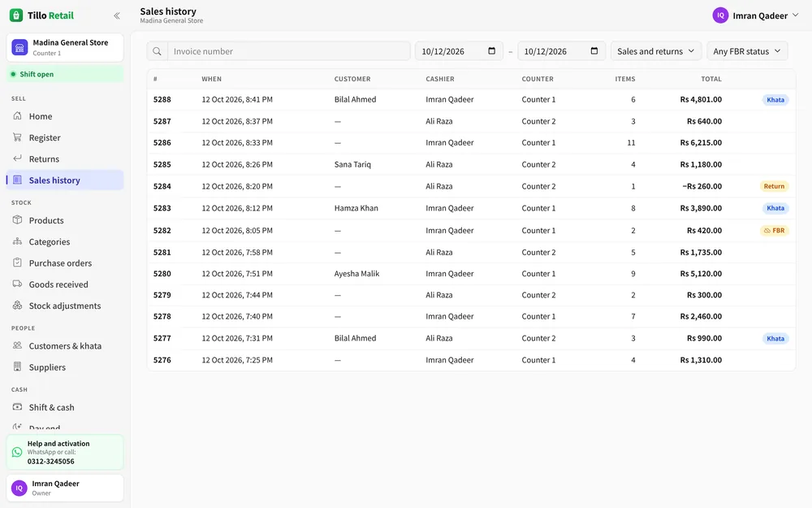Click 12 Oct 2026, 8:05 PM timestamp

pyautogui.click(x=237, y=230)
